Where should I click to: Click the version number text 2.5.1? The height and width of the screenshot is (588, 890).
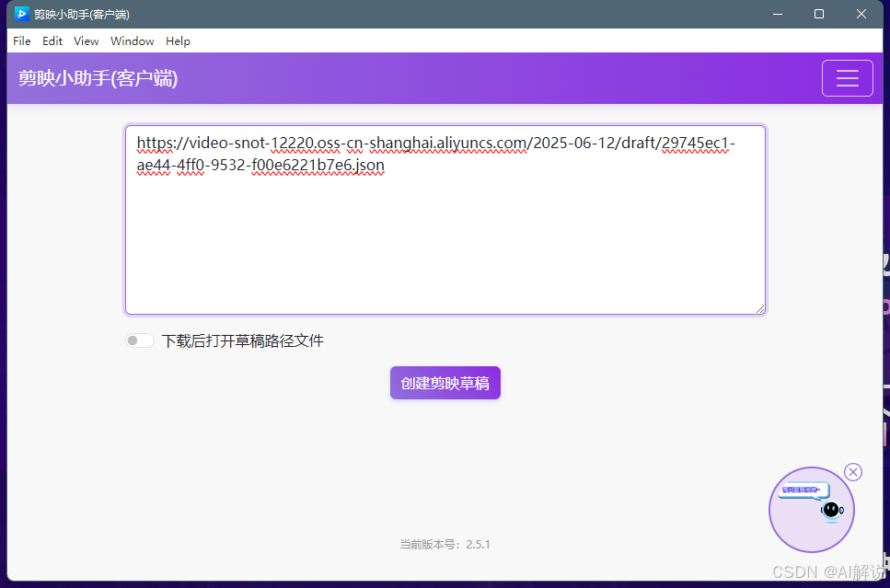pyautogui.click(x=478, y=545)
